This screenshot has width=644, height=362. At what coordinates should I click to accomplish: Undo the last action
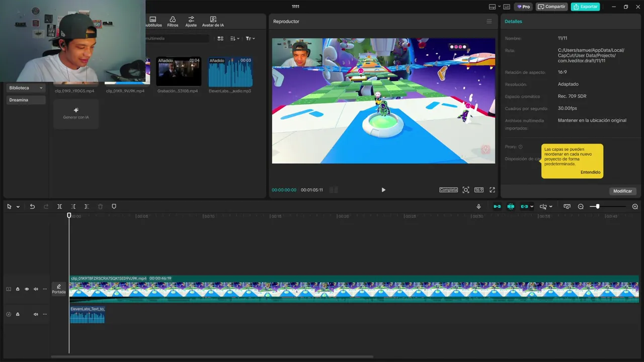32,207
